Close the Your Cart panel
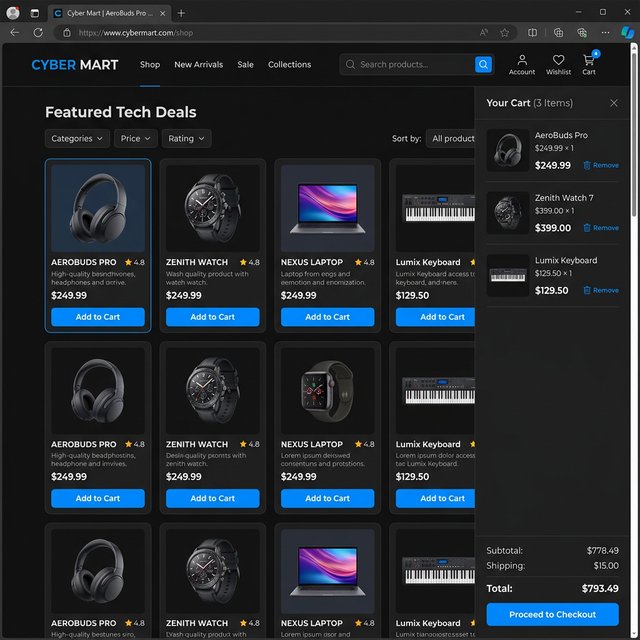Image resolution: width=640 pixels, height=640 pixels. point(613,103)
